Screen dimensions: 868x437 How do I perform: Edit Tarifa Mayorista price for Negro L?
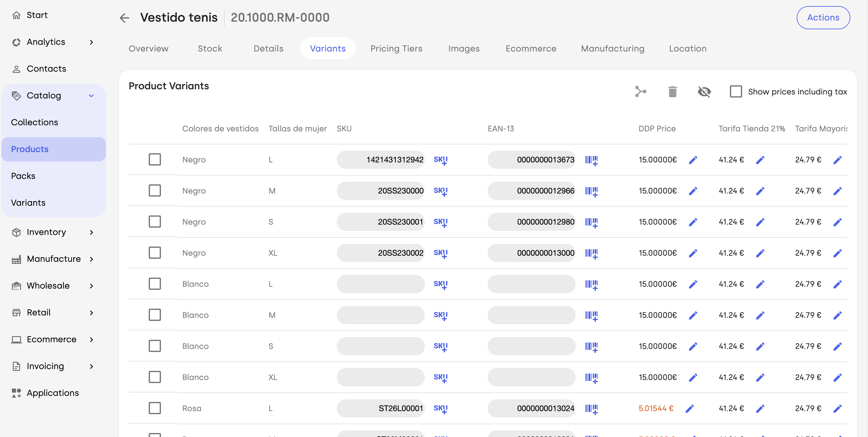[x=837, y=160]
